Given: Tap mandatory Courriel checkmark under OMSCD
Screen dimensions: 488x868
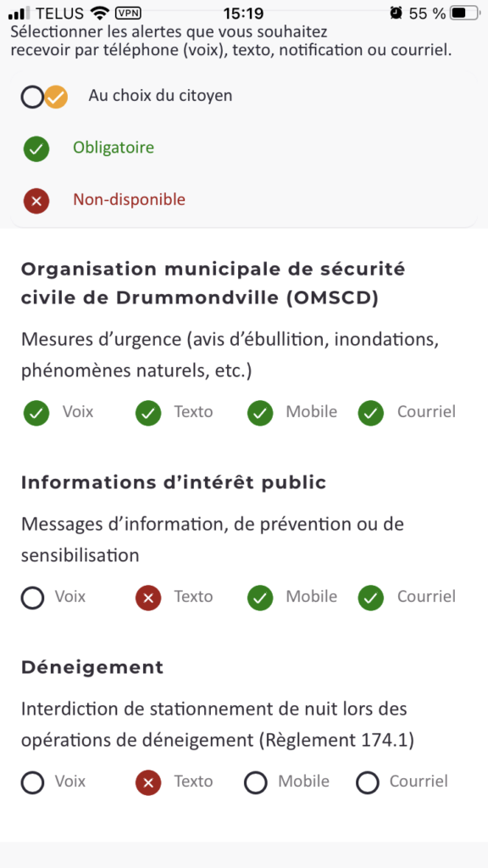Looking at the screenshot, I should [x=371, y=413].
